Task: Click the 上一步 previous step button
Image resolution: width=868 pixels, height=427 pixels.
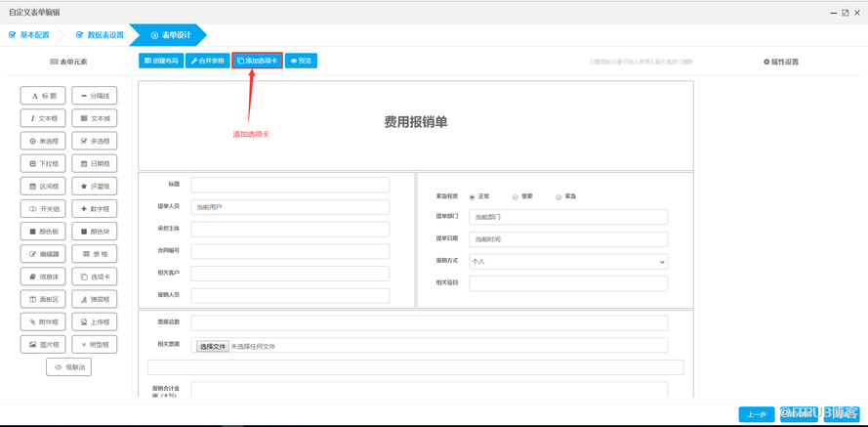Action: click(x=756, y=414)
